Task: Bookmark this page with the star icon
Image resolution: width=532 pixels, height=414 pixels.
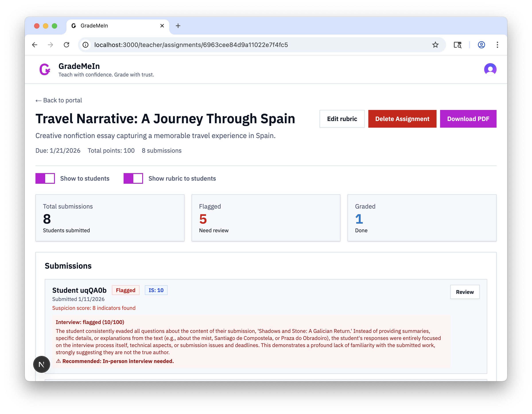Action: [x=435, y=45]
